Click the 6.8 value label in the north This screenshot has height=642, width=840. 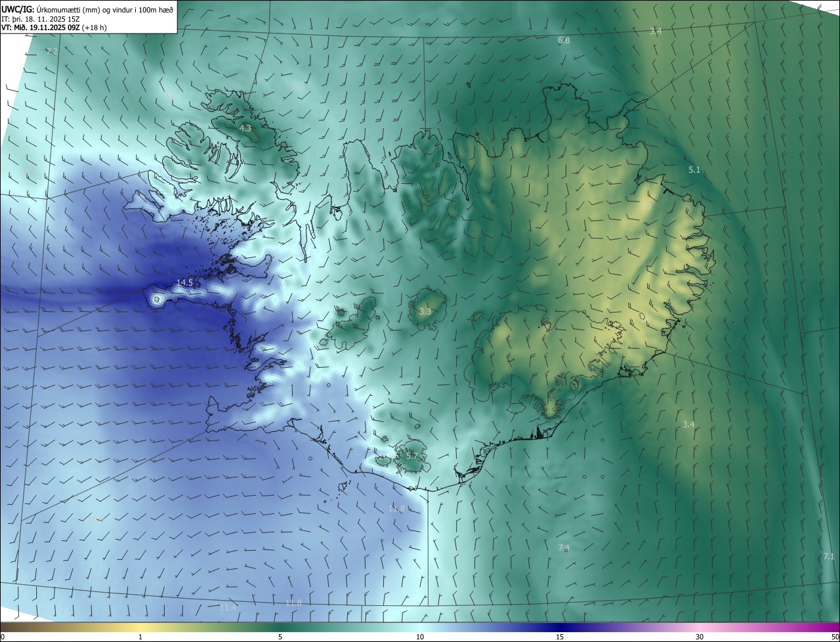tap(564, 41)
